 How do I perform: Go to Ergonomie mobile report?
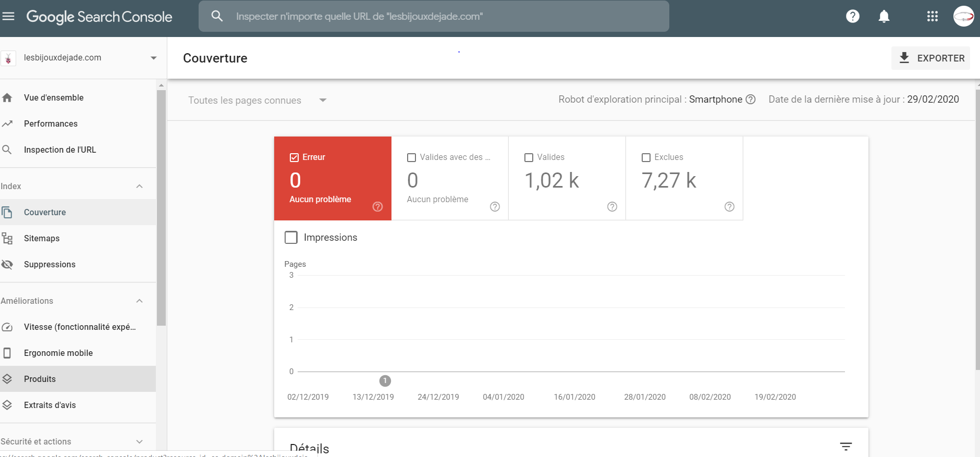[58, 353]
